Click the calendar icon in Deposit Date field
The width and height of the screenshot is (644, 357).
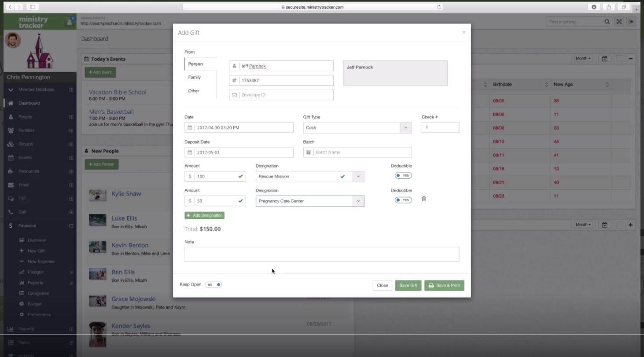(190, 152)
